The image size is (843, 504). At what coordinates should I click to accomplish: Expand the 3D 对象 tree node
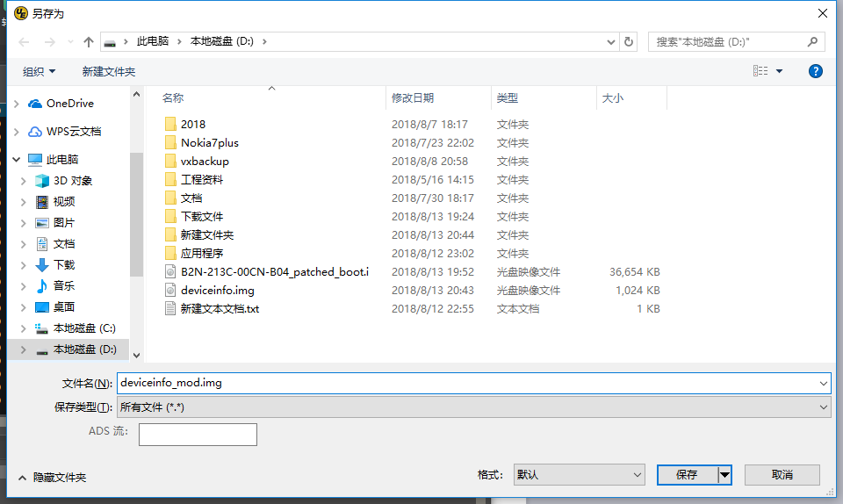23,181
